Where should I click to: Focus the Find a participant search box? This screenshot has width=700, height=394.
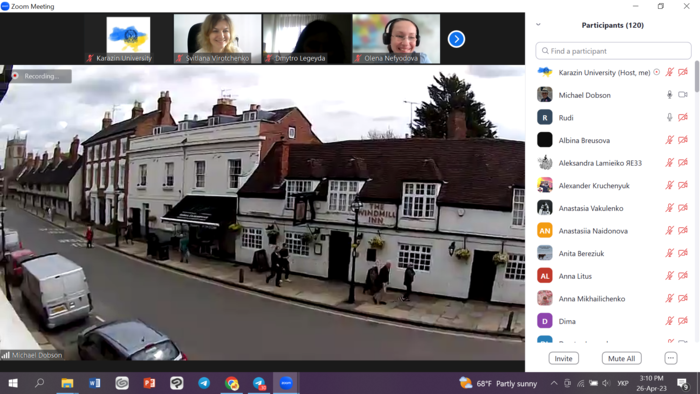point(613,51)
